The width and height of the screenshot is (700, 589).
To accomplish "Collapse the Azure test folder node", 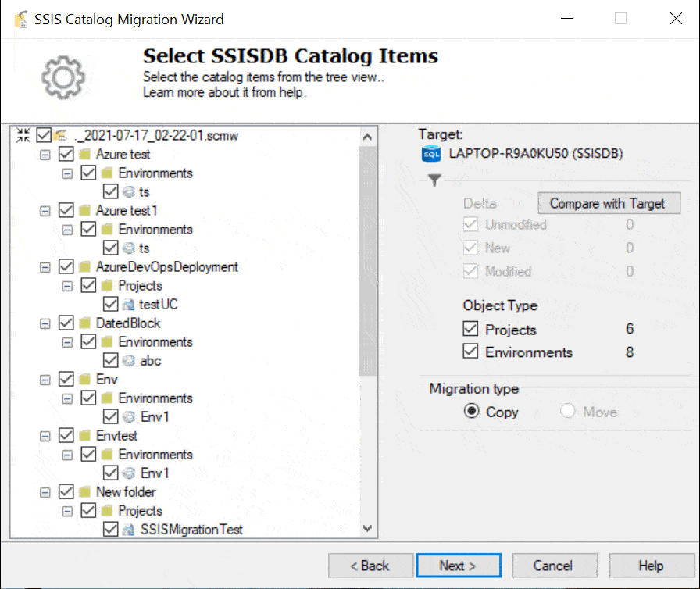I will (x=45, y=155).
